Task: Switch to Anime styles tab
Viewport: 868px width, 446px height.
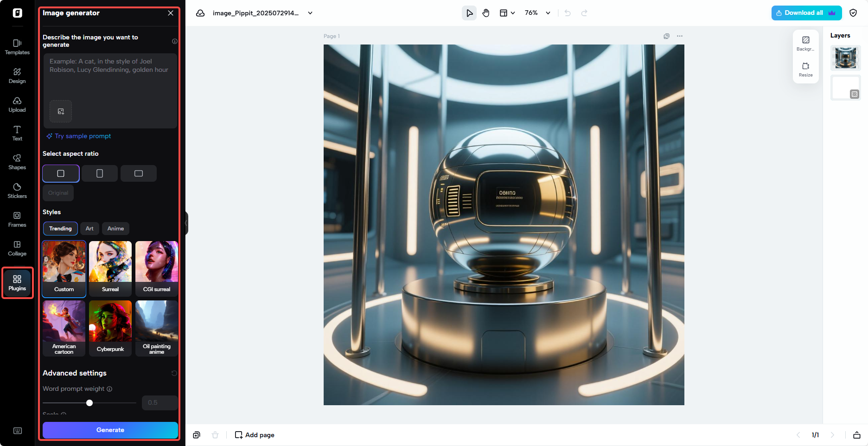Action: 115,229
